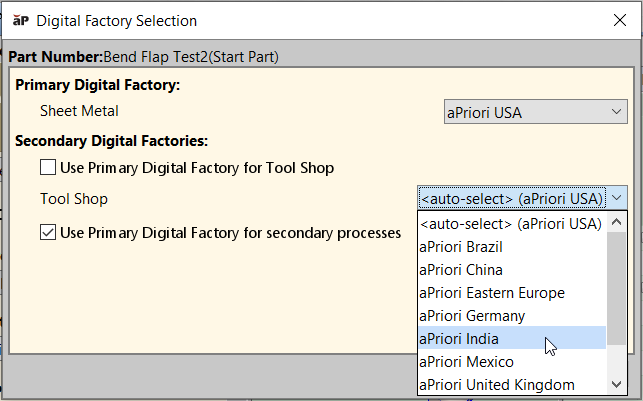Screen dimensions: 643x401
Task: Click the Sheet Metal label
Action: [x=79, y=111]
